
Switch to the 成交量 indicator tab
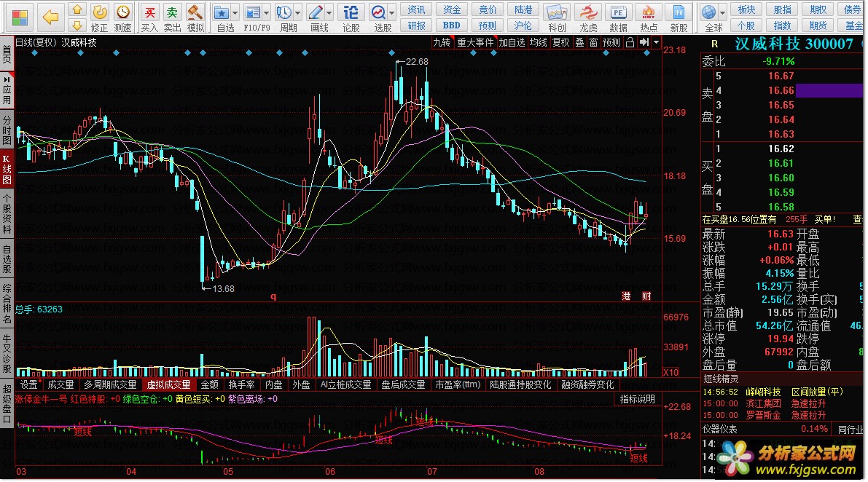(x=60, y=384)
